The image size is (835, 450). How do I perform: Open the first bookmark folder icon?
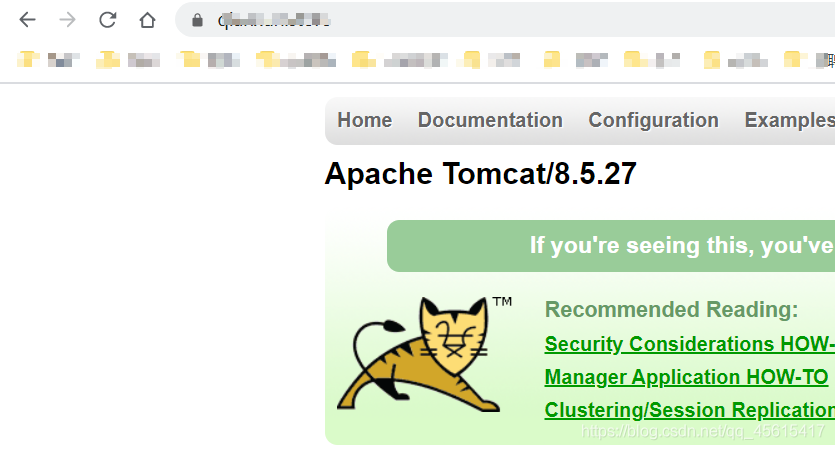click(28, 59)
